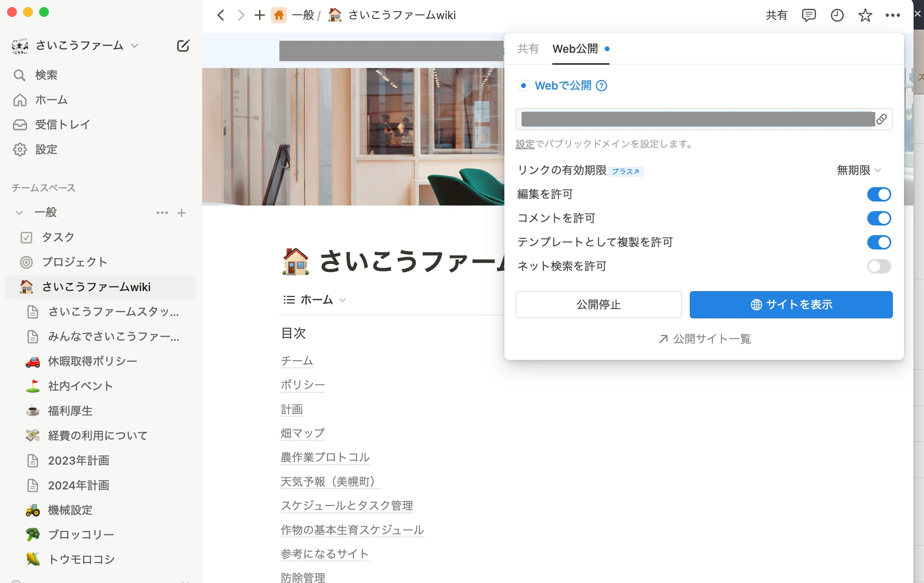This screenshot has width=924, height=583.
Task: Toggle off テンプレートとして複製を許可 switch
Action: click(879, 242)
